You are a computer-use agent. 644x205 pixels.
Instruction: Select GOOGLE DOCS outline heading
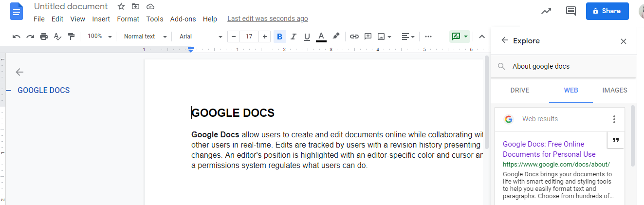[44, 90]
